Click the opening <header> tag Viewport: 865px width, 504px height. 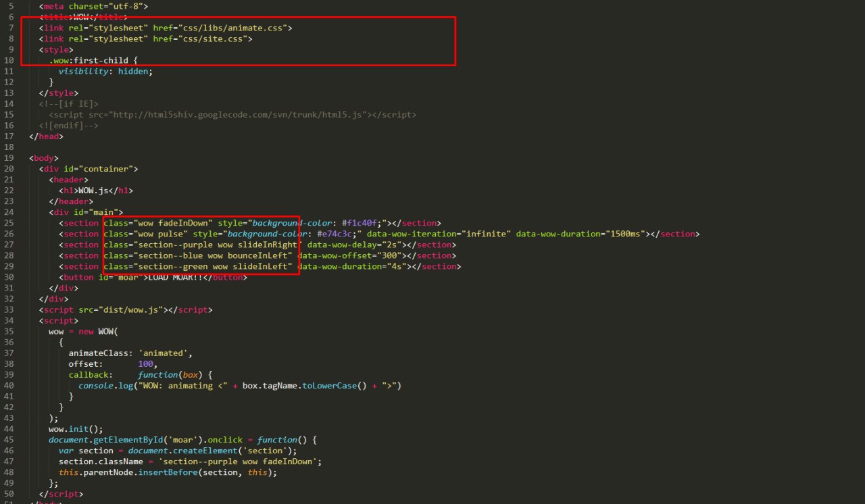(69, 179)
